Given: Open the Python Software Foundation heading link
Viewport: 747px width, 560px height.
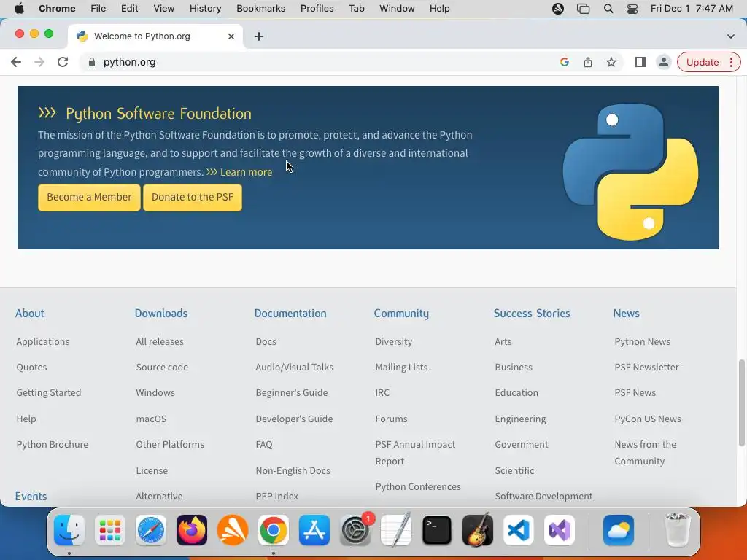Looking at the screenshot, I should point(158,113).
